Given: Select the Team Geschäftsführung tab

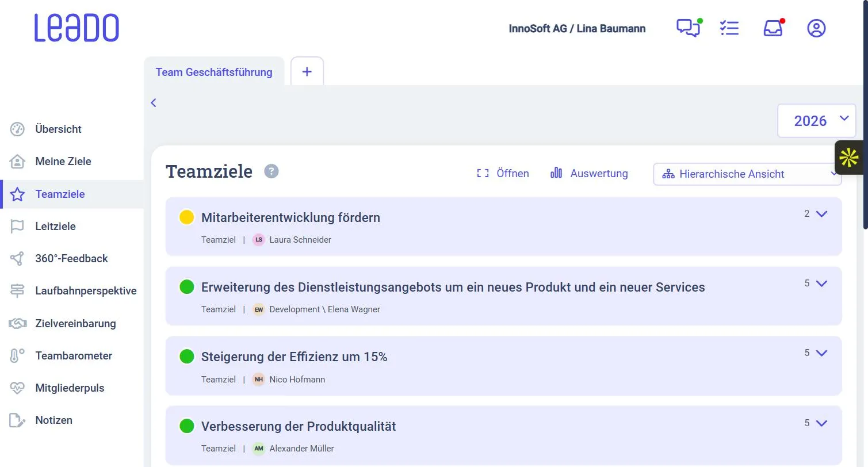Looking at the screenshot, I should [214, 72].
